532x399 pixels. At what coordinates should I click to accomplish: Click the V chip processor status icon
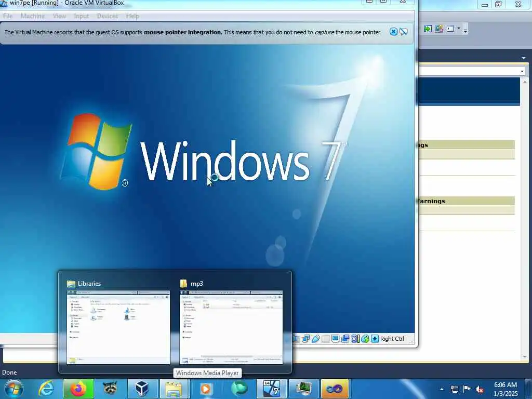[x=355, y=339]
